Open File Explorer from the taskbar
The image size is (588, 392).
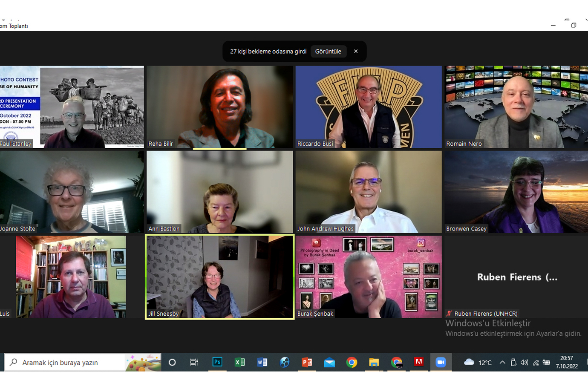(374, 362)
